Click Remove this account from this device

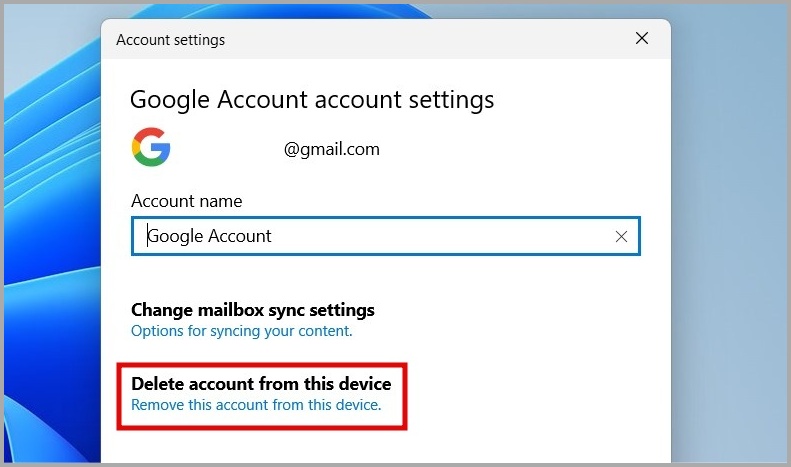pos(256,405)
